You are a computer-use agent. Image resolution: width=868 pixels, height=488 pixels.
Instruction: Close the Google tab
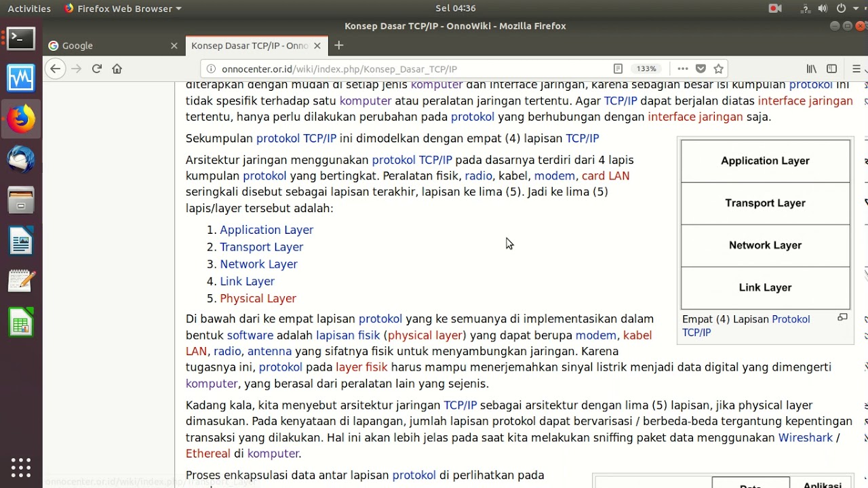(x=174, y=45)
